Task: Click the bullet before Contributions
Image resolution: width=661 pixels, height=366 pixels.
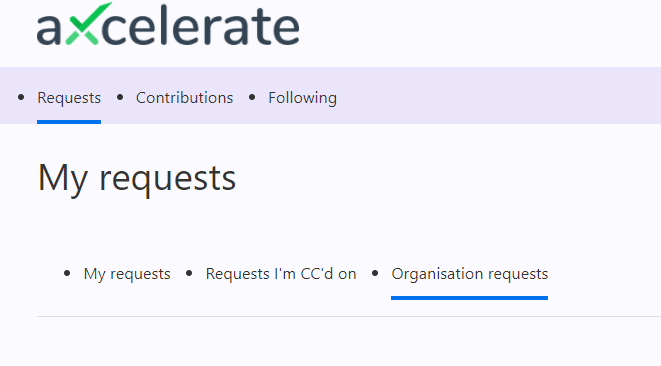Action: click(x=120, y=97)
